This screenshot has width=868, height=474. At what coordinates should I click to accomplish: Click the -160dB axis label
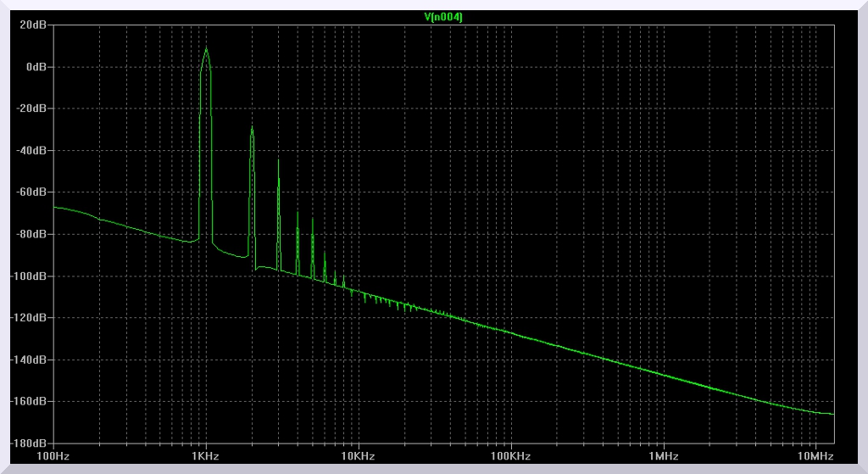tap(30, 401)
